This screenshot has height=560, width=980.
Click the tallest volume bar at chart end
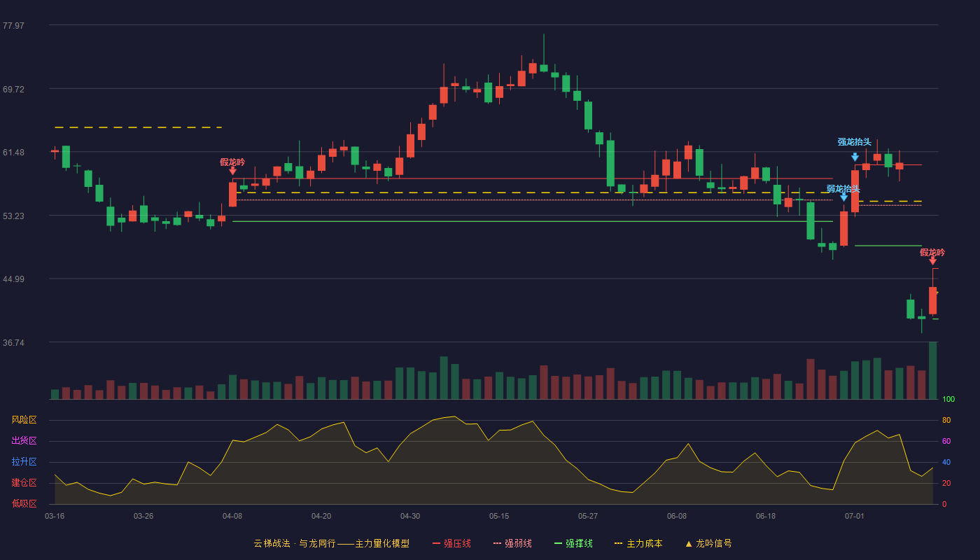(x=932, y=370)
